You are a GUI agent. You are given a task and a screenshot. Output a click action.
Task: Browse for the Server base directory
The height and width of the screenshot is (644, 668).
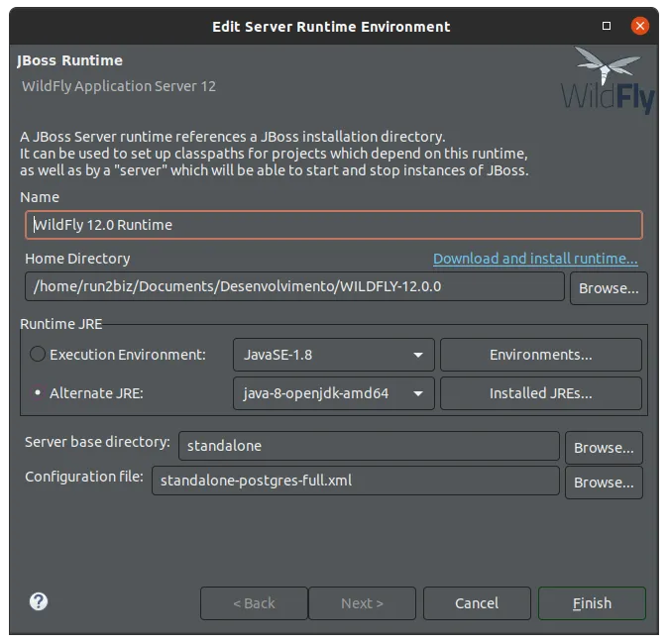click(x=604, y=448)
